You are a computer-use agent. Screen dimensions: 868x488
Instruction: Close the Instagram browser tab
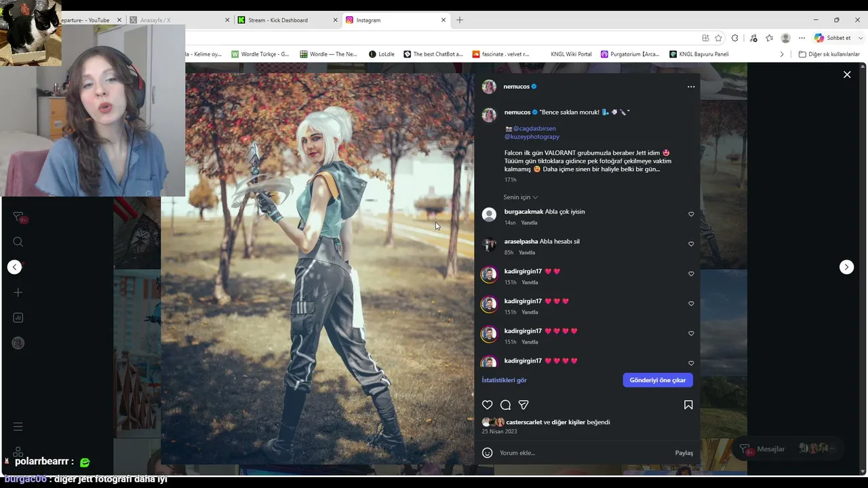443,20
